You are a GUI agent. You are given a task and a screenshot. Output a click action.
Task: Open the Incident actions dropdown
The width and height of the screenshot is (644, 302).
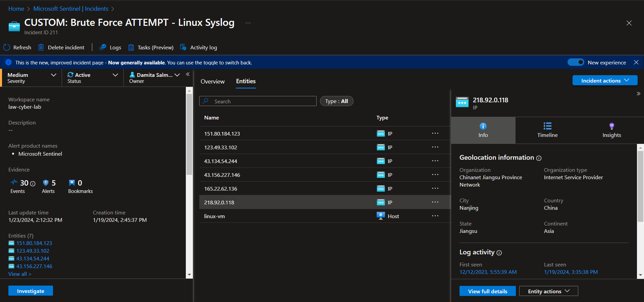(x=605, y=81)
